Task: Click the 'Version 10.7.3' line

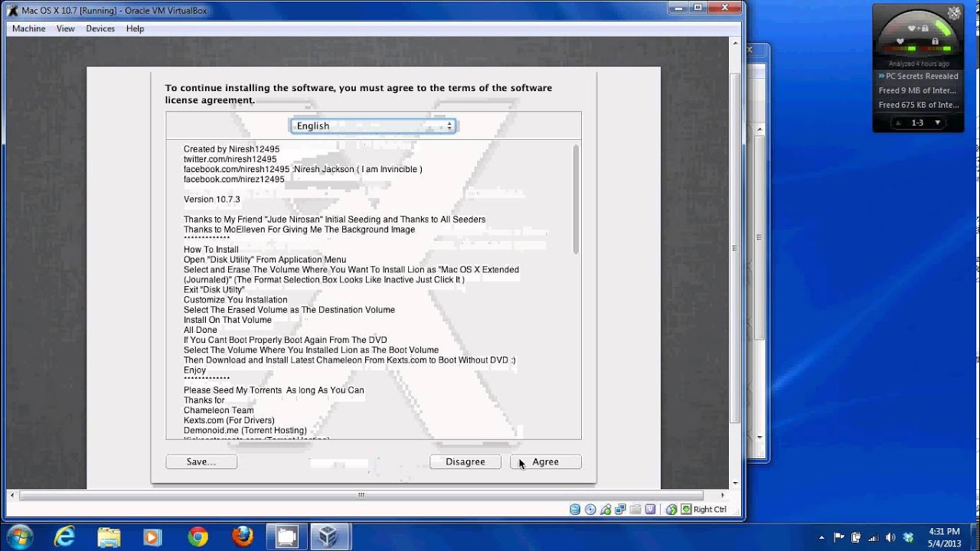Action: (211, 199)
